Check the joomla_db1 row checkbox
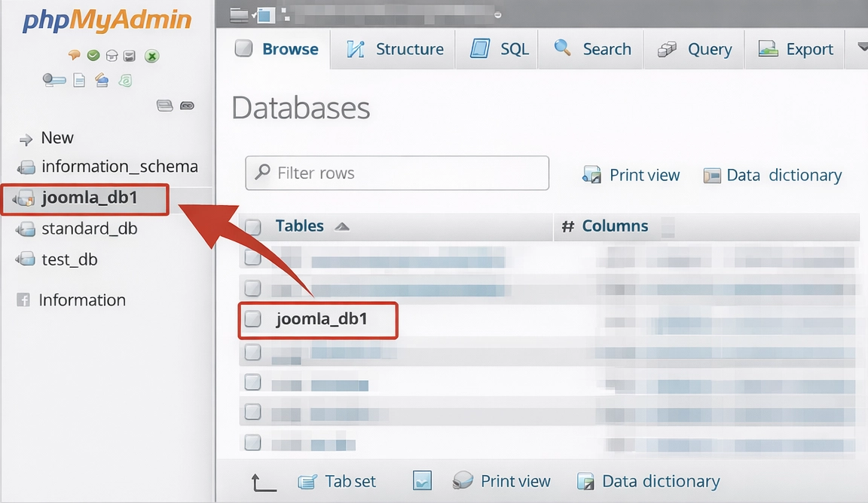Screen dimensions: 868x503 [x=253, y=318]
